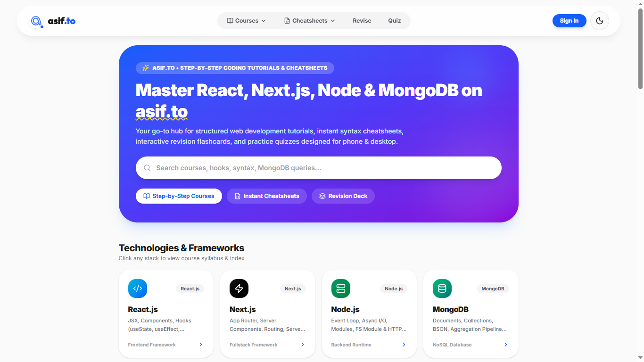Click the sparkle icon in hero badge
Image resolution: width=644 pixels, height=362 pixels.
click(146, 68)
